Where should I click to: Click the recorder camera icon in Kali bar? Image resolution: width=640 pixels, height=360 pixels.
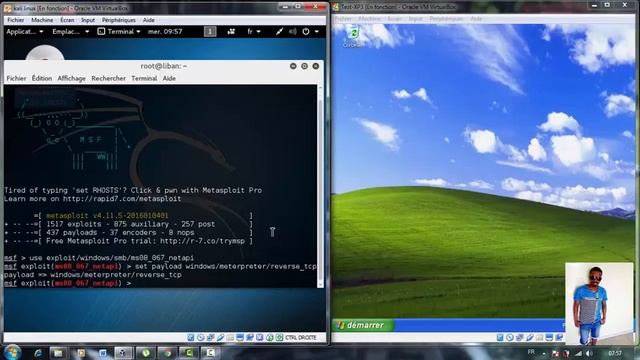point(231,31)
